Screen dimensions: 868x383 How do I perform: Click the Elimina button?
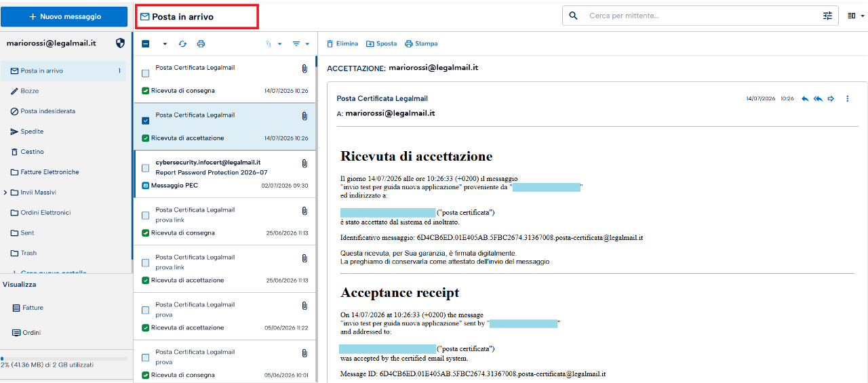coord(342,43)
